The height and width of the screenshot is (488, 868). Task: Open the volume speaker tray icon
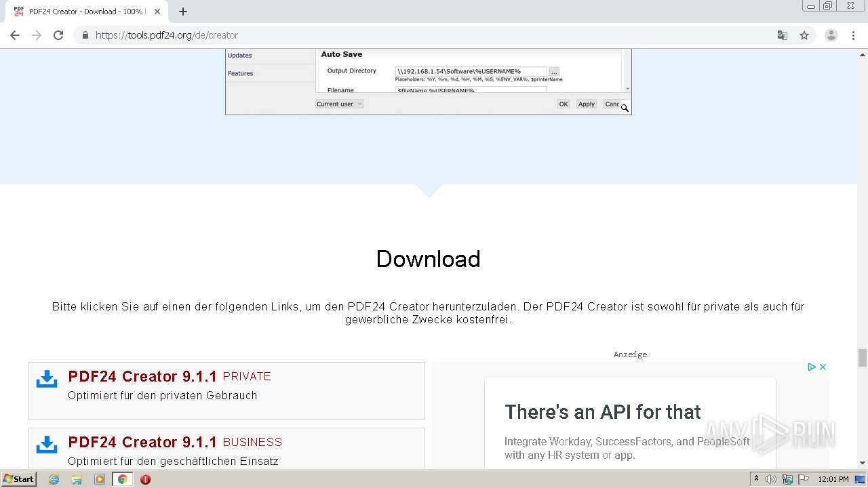[771, 479]
